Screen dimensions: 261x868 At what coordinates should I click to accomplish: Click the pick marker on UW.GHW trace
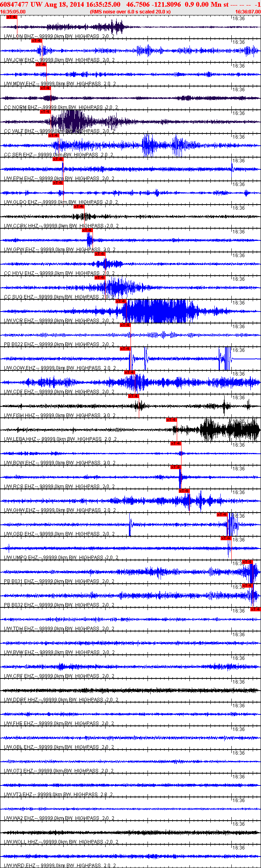point(184,491)
